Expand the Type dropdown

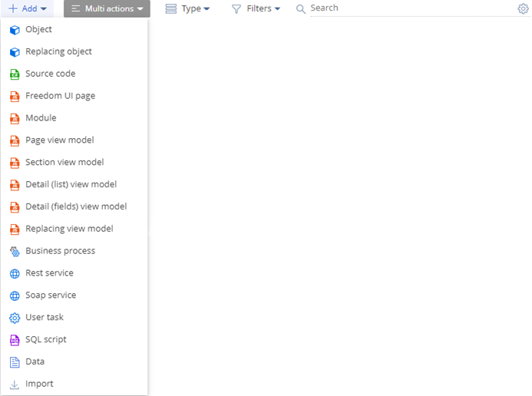tap(187, 8)
